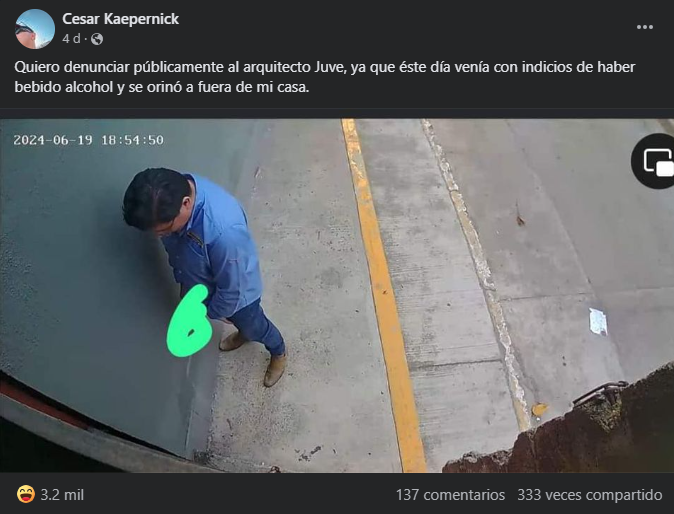Viewport: 674px width, 514px height.
Task: Click the white paper scrap on the road
Action: [x=598, y=321]
